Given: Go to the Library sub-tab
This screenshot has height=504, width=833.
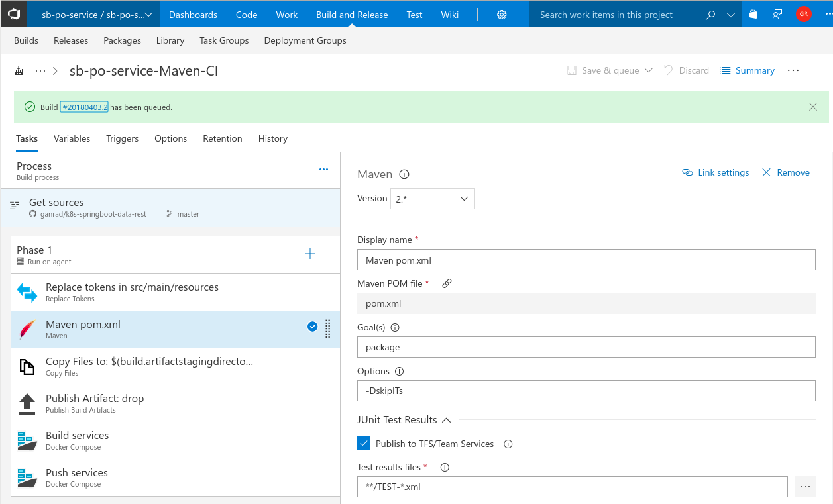Looking at the screenshot, I should point(170,40).
